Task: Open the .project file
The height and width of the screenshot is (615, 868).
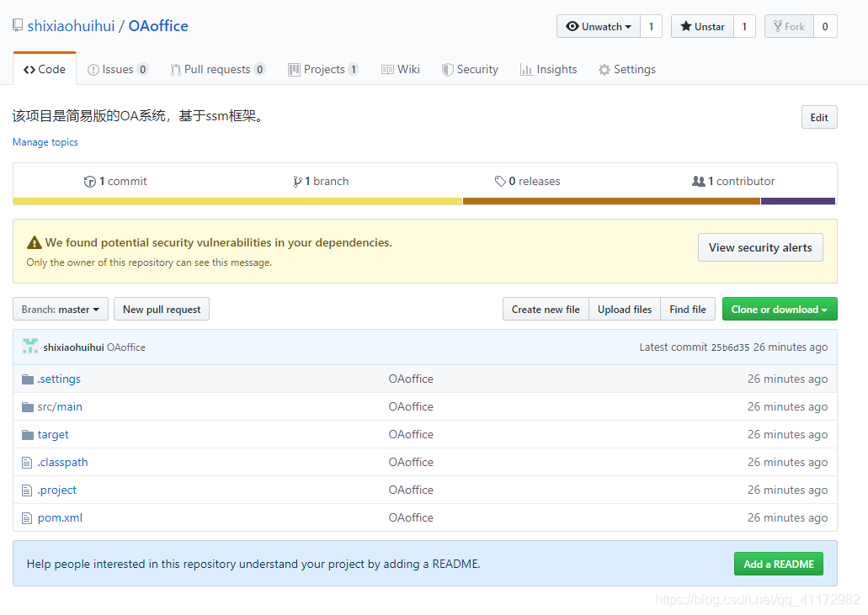Action: [57, 490]
